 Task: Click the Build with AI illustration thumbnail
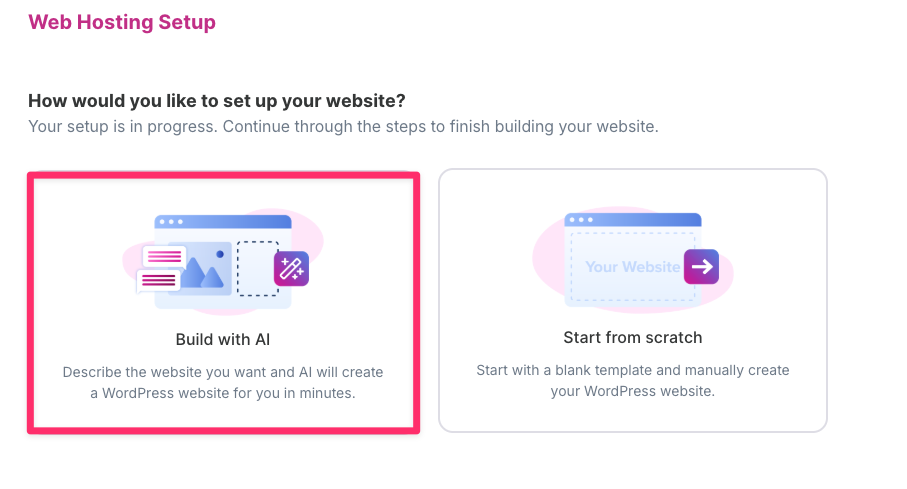click(x=223, y=262)
